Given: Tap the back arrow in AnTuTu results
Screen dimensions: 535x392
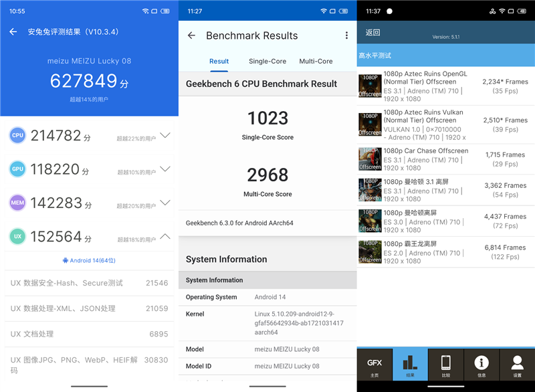Looking at the screenshot, I should [x=13, y=31].
